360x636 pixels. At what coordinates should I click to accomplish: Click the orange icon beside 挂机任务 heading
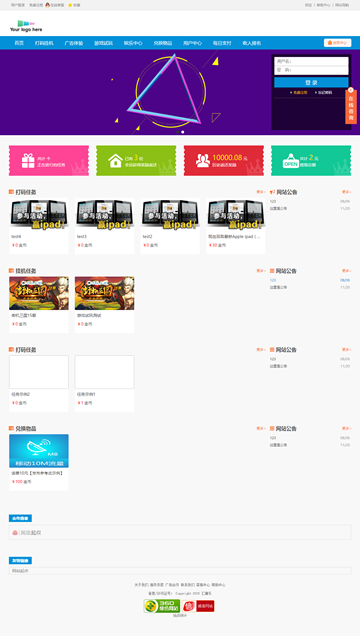click(x=11, y=271)
